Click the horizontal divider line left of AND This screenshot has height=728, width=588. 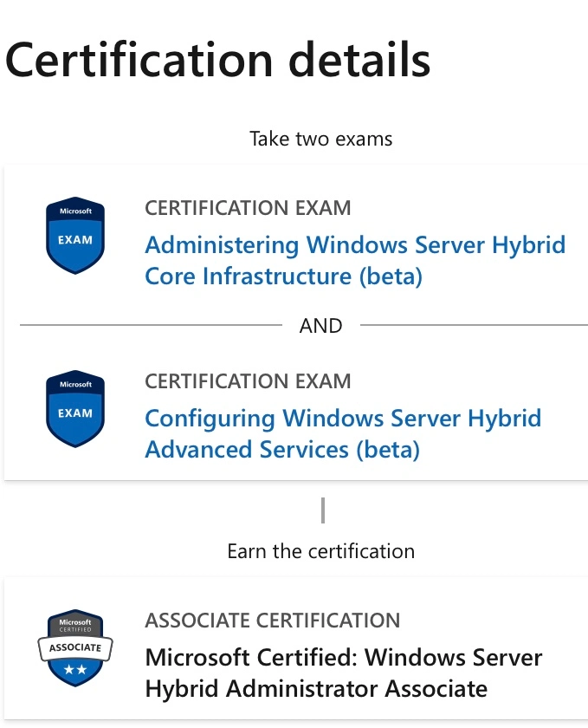[x=151, y=325]
